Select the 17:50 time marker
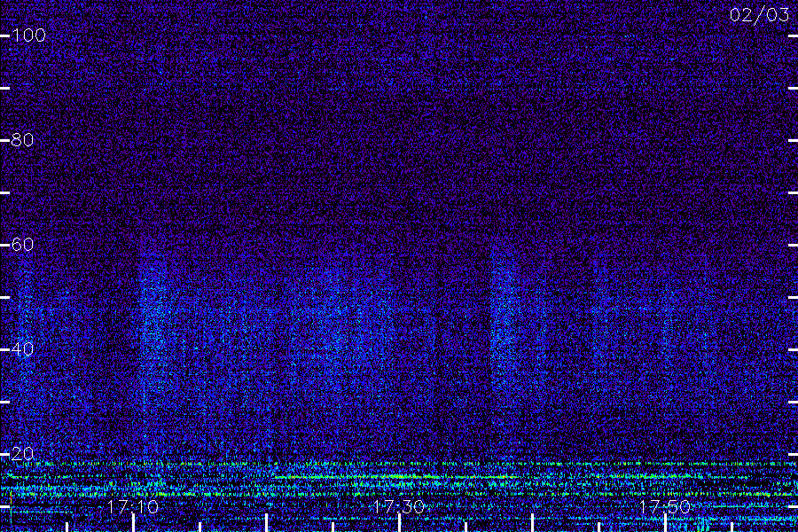Screen dimensions: 798x532 pyautogui.click(x=665, y=507)
